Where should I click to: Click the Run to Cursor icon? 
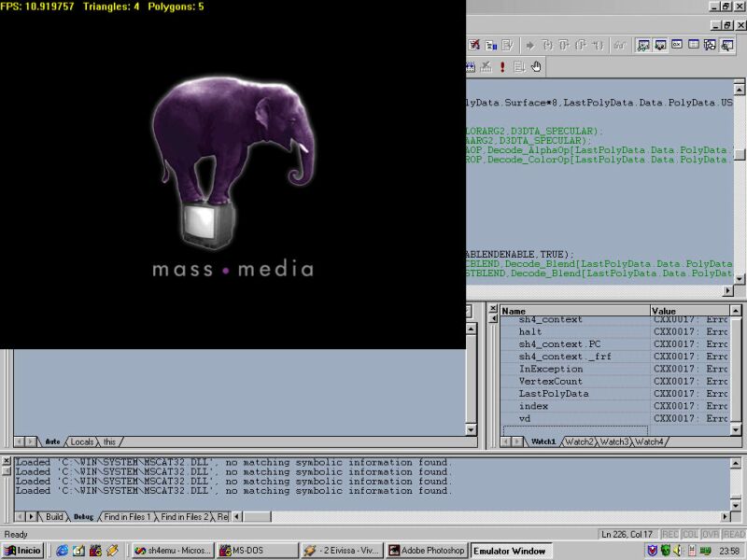[598, 45]
